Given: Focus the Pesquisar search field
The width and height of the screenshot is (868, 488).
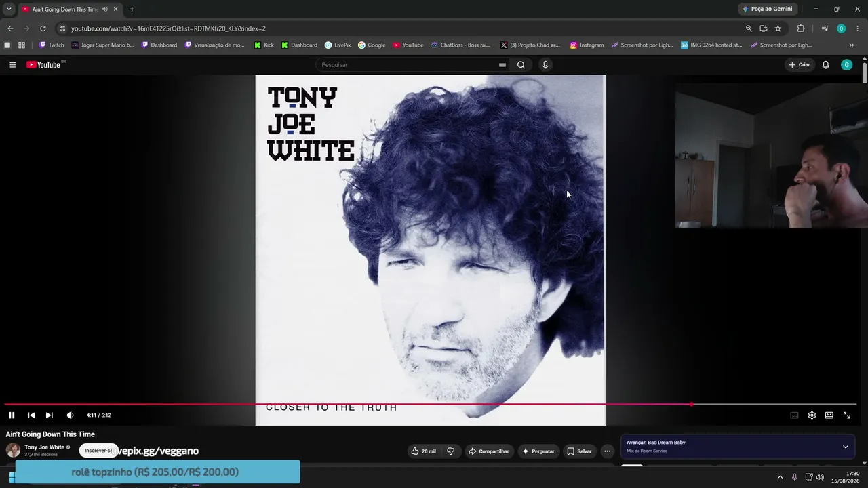Looking at the screenshot, I should [x=409, y=65].
